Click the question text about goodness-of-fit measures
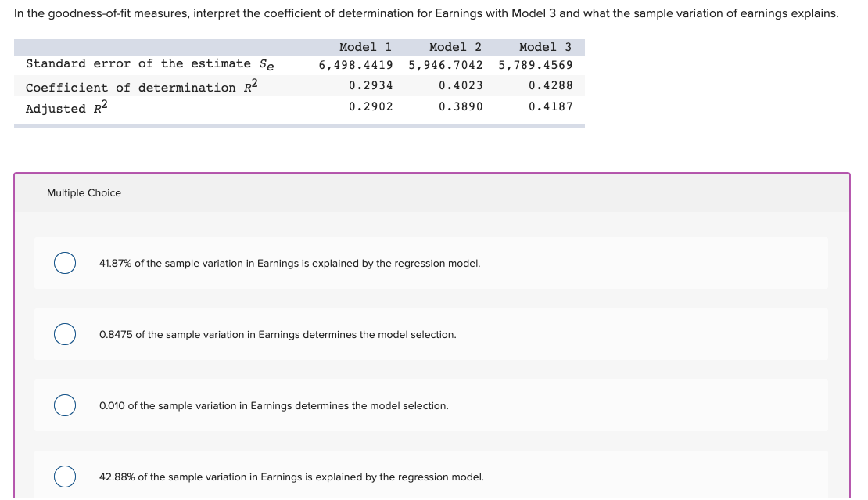Screen dimensions: 868x500 425,13
